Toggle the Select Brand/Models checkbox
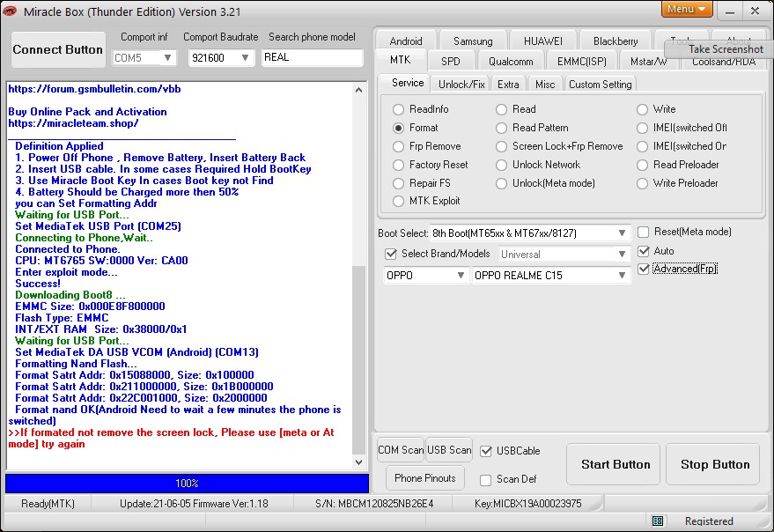This screenshot has height=532, width=774. click(391, 254)
